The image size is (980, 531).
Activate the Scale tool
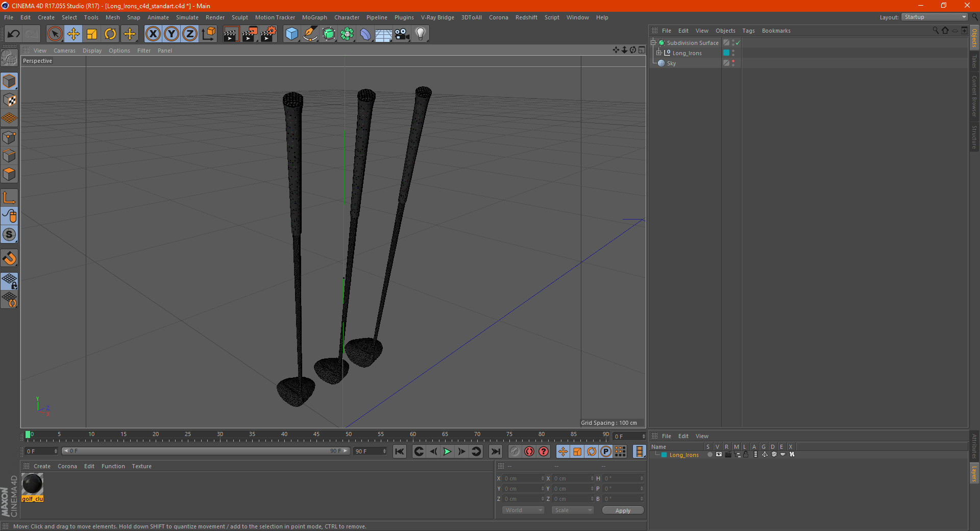(x=92, y=34)
